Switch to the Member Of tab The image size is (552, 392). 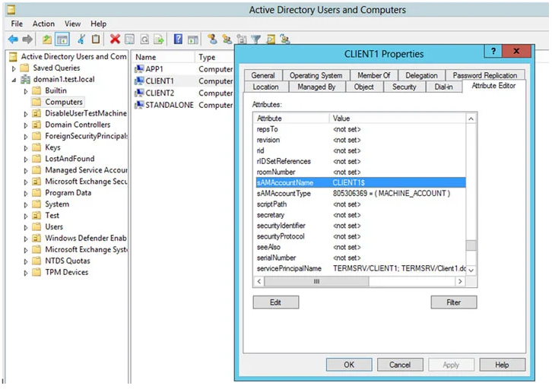374,75
